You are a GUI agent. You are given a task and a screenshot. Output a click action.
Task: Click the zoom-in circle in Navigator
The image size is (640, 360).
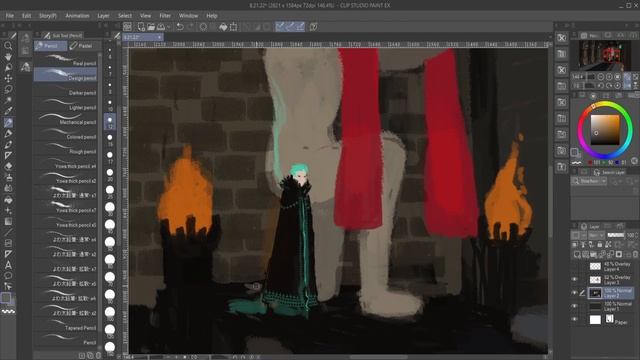[x=609, y=77]
